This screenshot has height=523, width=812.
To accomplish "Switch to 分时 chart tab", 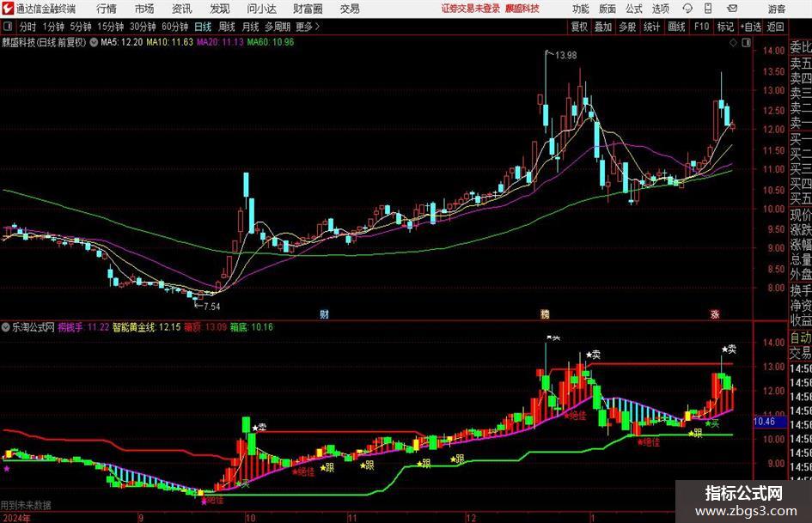I will point(27,27).
